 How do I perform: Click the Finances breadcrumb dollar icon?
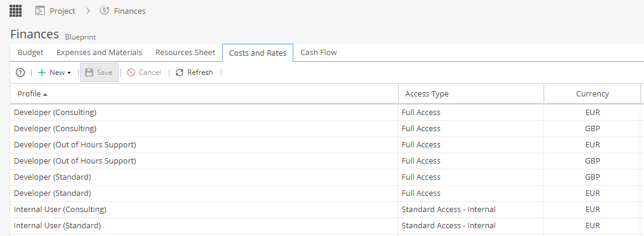pyautogui.click(x=104, y=11)
